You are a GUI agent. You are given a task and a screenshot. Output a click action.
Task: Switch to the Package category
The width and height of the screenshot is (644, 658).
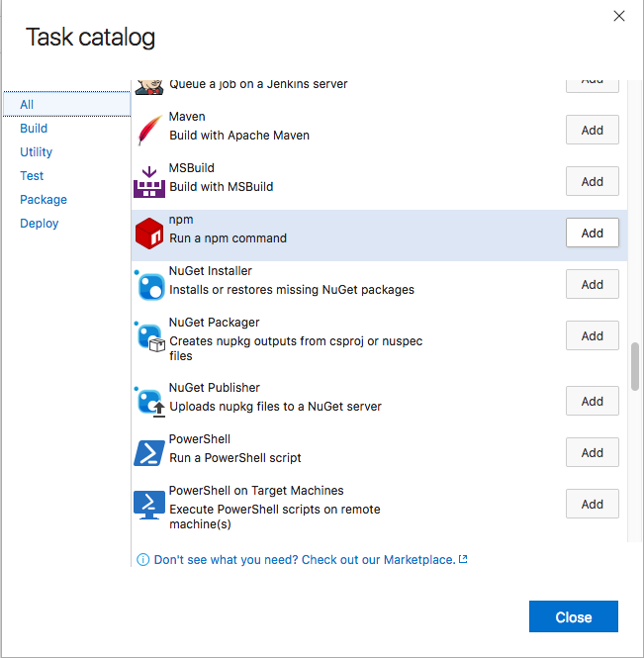coord(44,200)
